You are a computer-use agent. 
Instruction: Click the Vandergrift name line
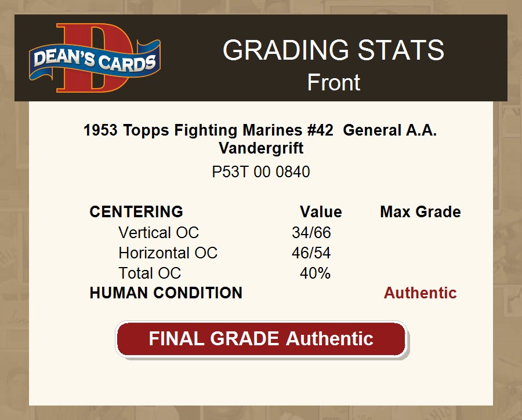(x=261, y=148)
